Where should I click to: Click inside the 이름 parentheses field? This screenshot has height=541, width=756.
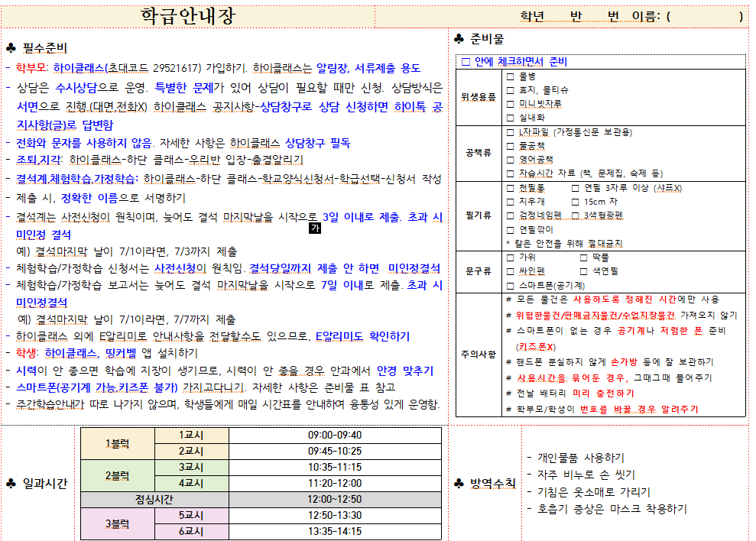coord(705,17)
